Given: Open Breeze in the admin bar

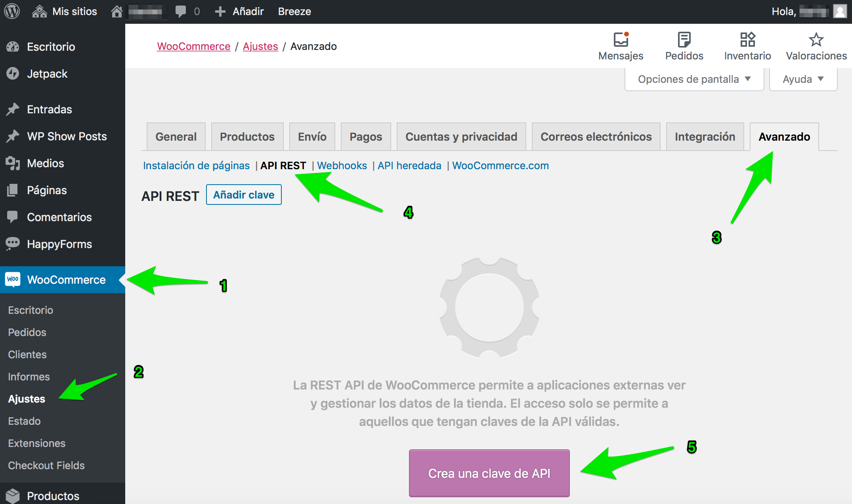Looking at the screenshot, I should pos(294,11).
